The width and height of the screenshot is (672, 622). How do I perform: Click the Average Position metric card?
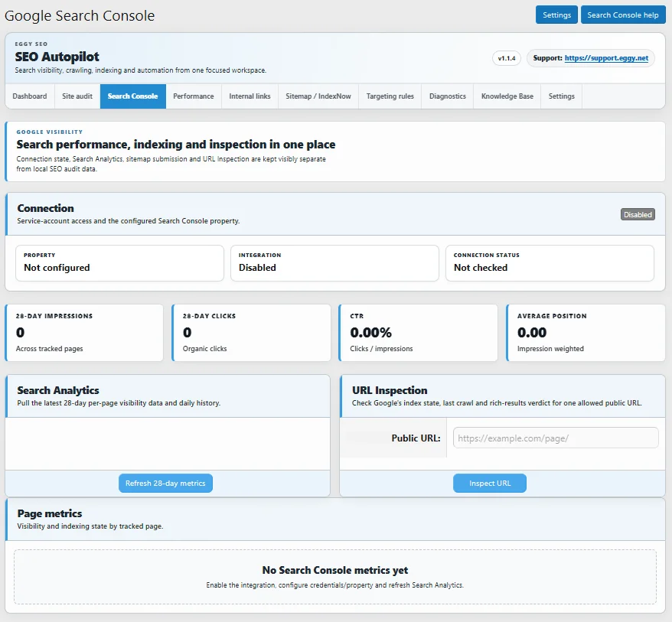[586, 333]
